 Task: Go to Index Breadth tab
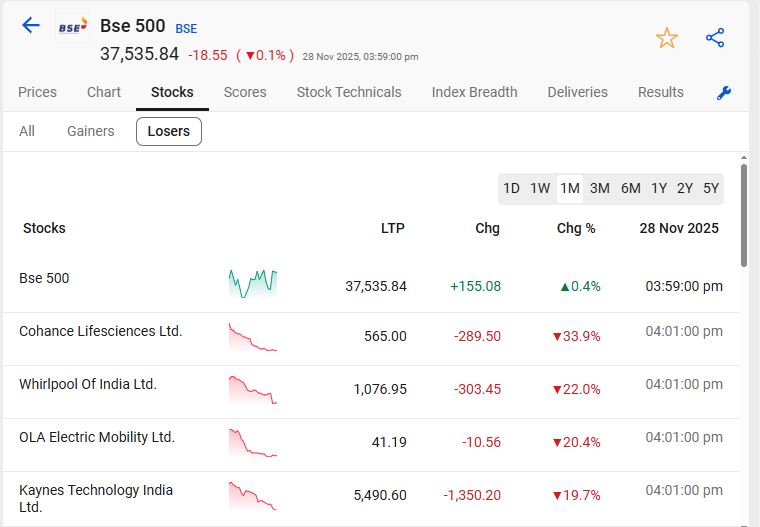pos(474,92)
